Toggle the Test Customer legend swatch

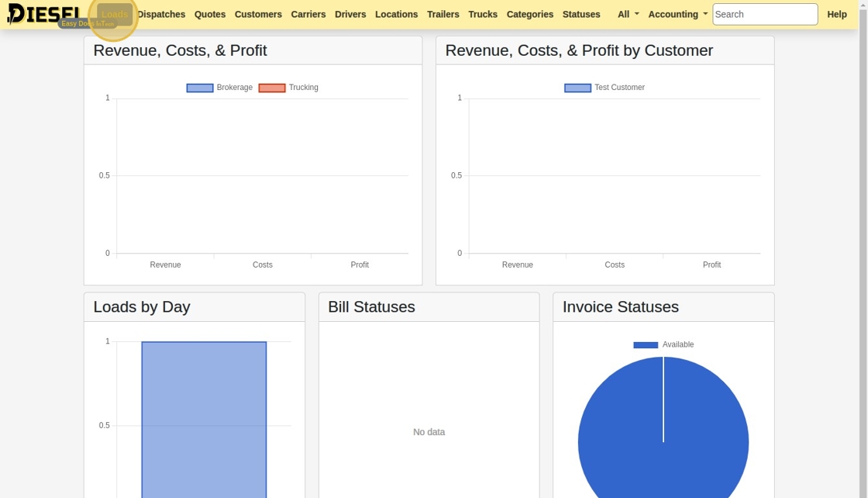(577, 88)
